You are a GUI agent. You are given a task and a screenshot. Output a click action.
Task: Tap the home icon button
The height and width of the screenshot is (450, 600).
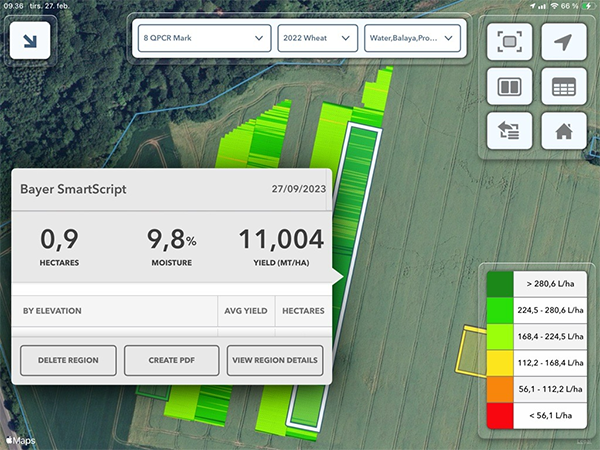(x=564, y=131)
